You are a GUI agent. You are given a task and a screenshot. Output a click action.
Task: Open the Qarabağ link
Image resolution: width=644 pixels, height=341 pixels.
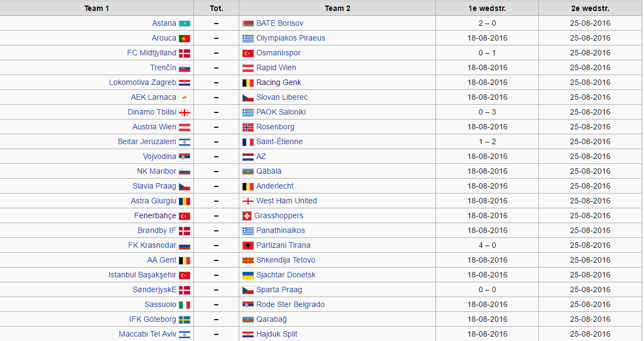[x=272, y=320]
